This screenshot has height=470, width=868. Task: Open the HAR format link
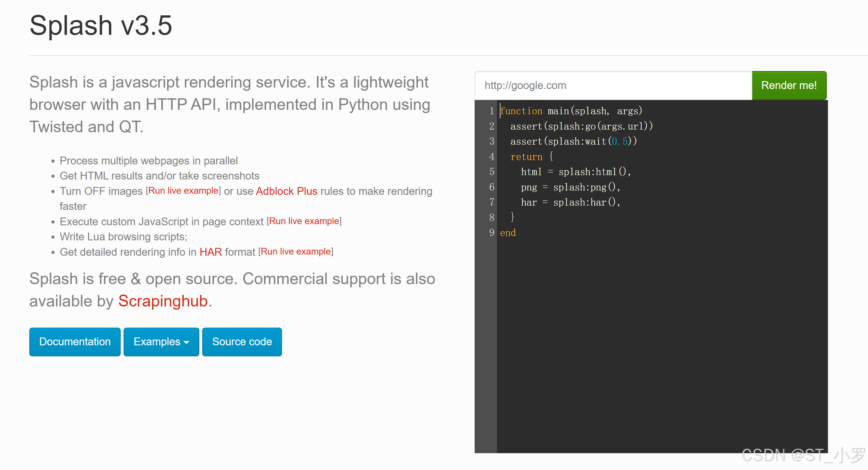click(x=211, y=252)
